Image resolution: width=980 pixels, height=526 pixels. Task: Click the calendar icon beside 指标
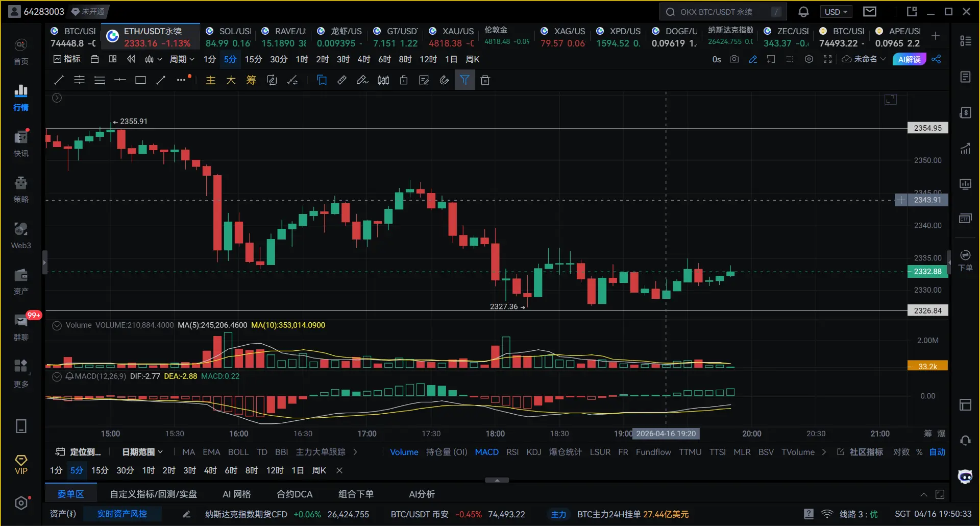[94, 59]
